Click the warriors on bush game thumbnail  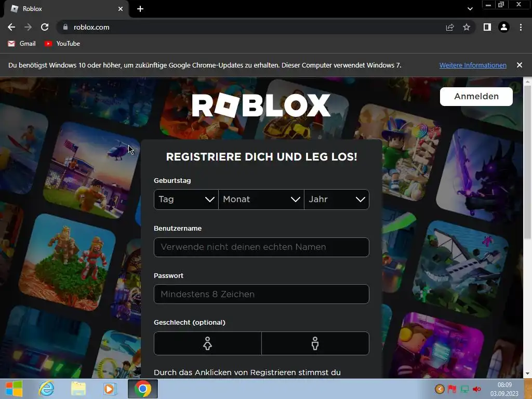point(67,262)
